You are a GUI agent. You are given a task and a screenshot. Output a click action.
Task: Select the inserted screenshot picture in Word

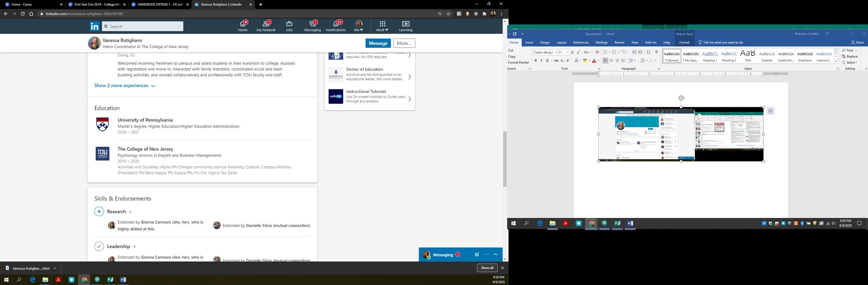(681, 134)
